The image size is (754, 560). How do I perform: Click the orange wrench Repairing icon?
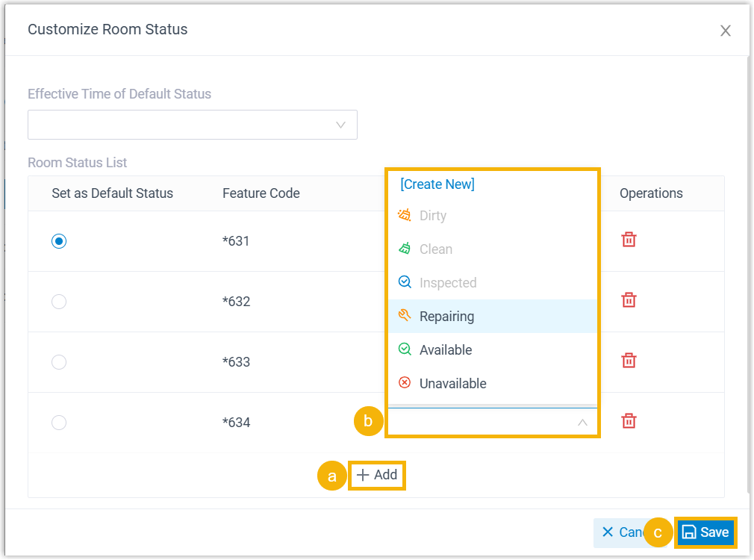click(x=405, y=316)
